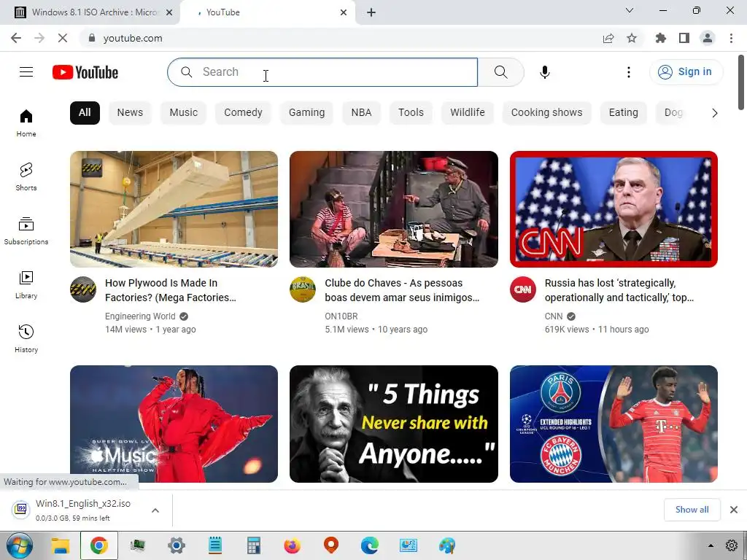The image size is (747, 560).
Task: Open the plywood factory video thumbnail
Action: (x=174, y=209)
